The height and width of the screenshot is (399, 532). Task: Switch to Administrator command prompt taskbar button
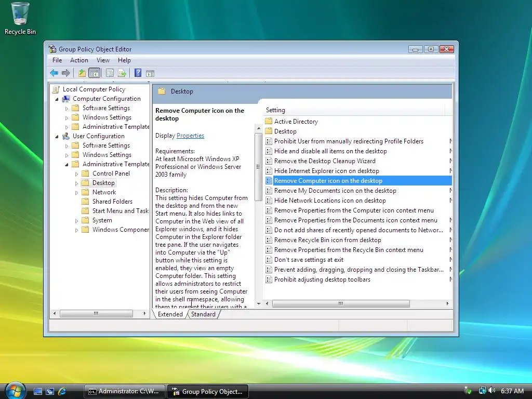[x=125, y=391]
